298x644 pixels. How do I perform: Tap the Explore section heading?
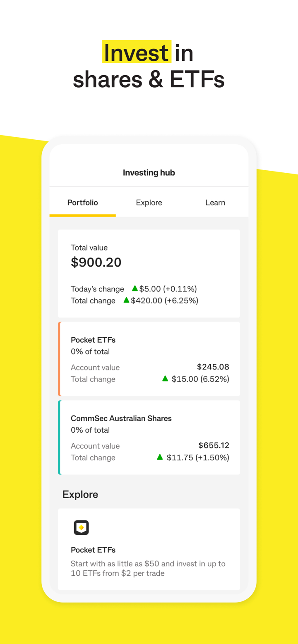pos(80,494)
